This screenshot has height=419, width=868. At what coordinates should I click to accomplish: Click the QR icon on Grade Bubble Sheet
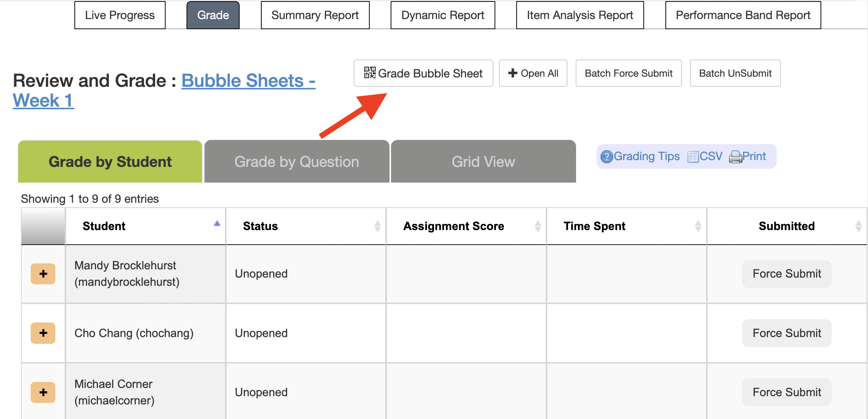(370, 73)
